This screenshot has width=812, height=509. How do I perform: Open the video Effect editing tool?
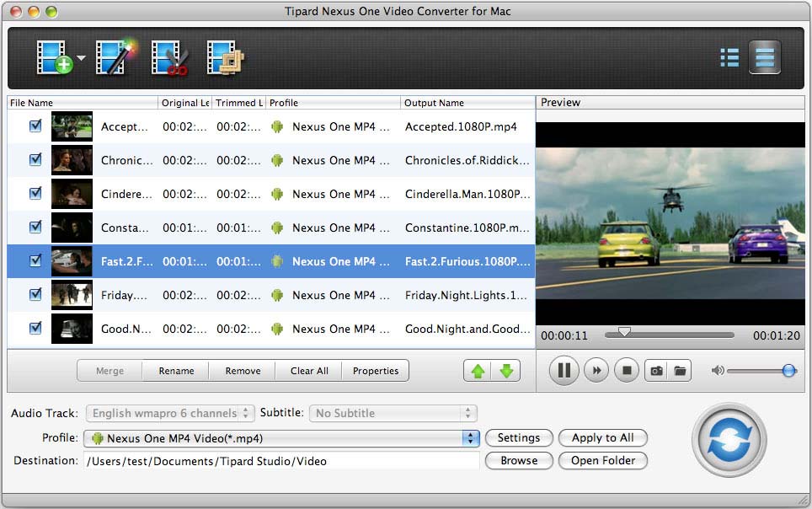point(115,57)
